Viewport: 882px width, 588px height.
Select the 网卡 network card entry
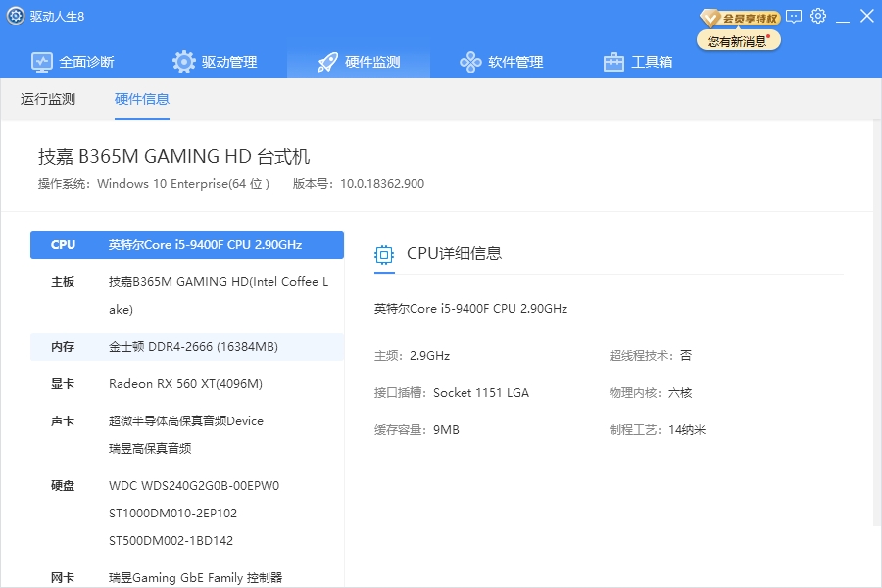pyautogui.click(x=186, y=577)
